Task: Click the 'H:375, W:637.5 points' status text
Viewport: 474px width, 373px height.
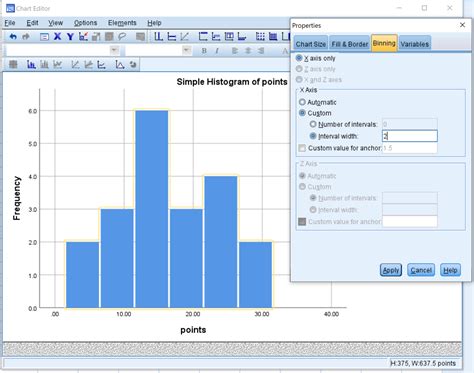Action: (x=423, y=363)
